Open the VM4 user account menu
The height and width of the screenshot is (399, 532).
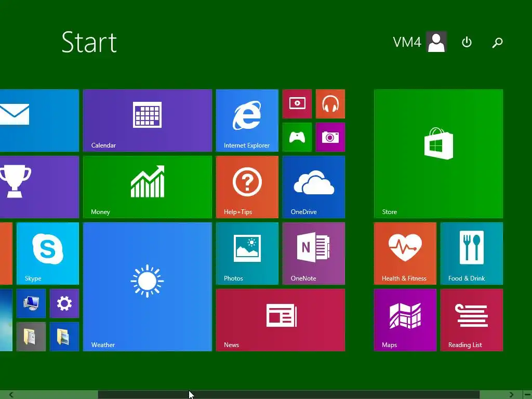(x=420, y=42)
